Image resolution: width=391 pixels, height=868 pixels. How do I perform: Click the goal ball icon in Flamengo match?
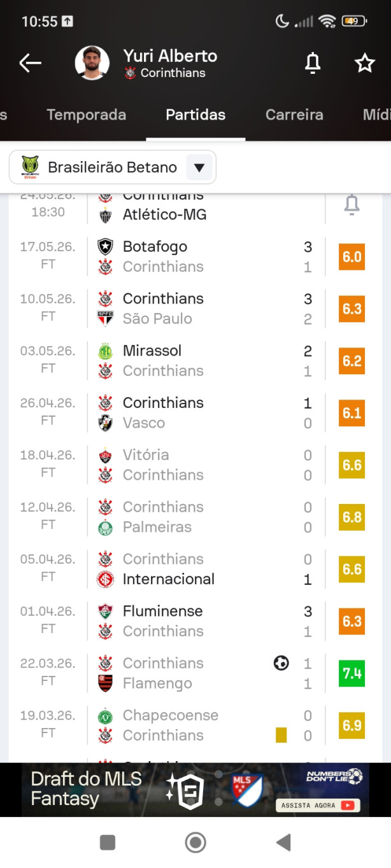pos(281,663)
